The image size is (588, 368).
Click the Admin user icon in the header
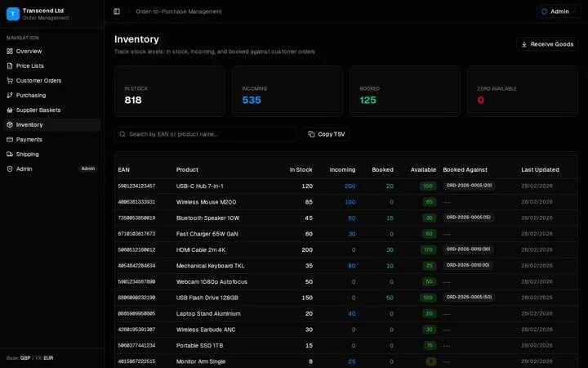click(x=544, y=11)
